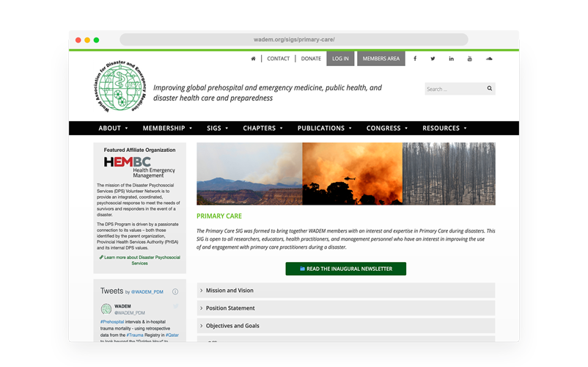
Task: Open the WADEM Facebook page icon
Action: tap(415, 59)
